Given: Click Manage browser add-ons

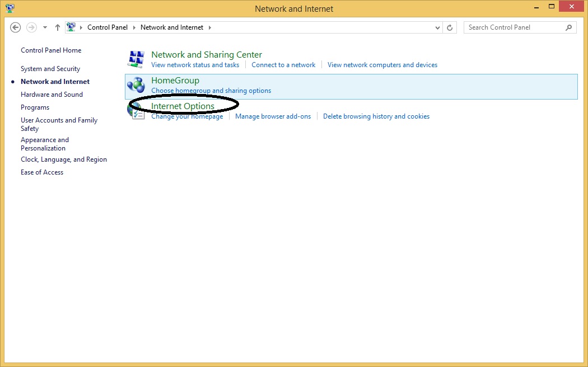Looking at the screenshot, I should (x=273, y=116).
